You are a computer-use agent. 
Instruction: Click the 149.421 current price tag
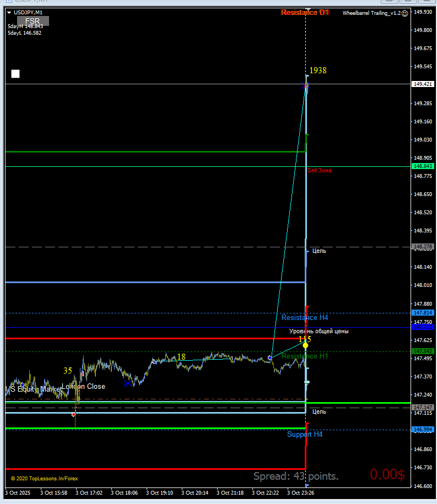(x=423, y=84)
